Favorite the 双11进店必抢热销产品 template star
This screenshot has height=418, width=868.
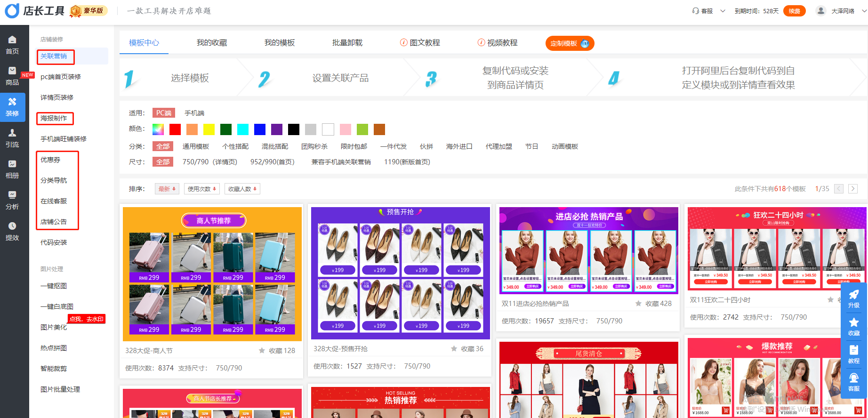(x=638, y=303)
